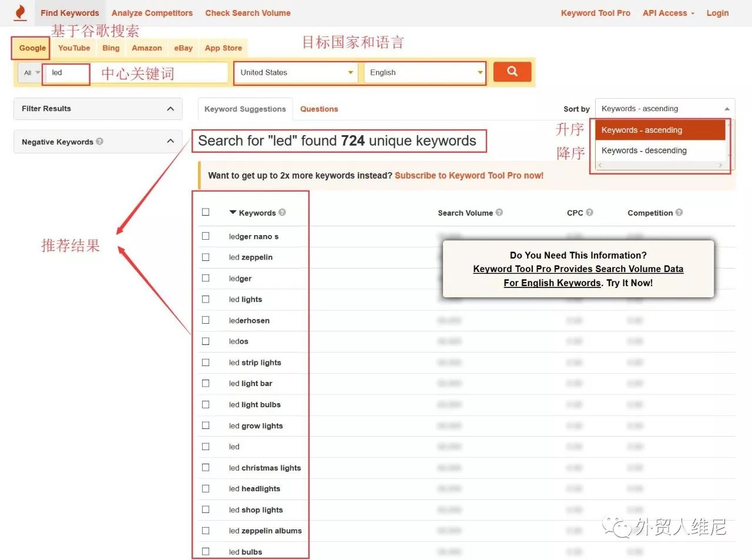This screenshot has height=560, width=752.
Task: Check the 'led bulbs' row checkbox
Action: coord(206,552)
